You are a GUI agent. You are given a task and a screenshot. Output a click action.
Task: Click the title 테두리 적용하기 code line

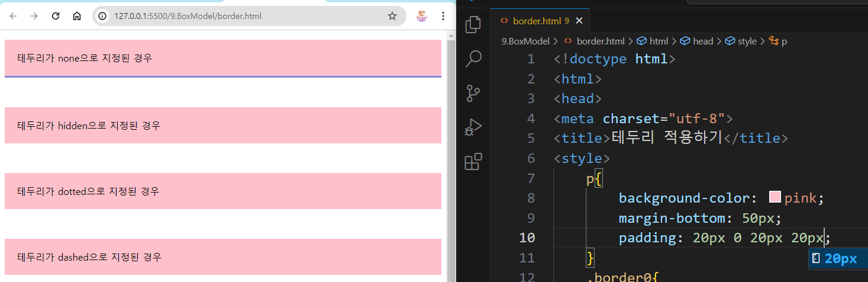[x=671, y=138]
